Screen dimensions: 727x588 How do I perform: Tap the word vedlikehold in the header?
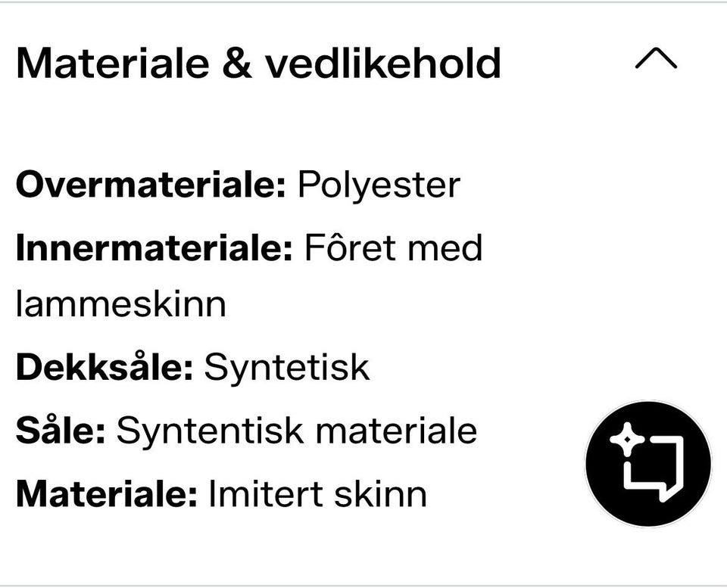(x=383, y=64)
